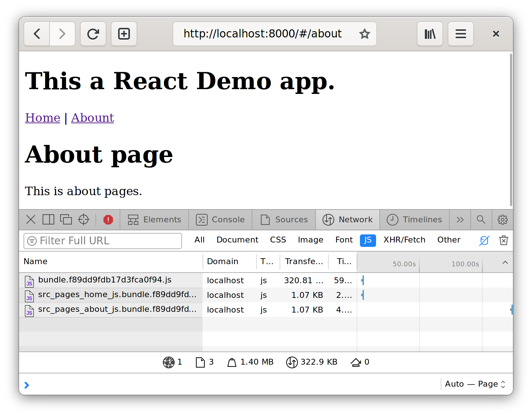Clear network items with trash icon

503,240
